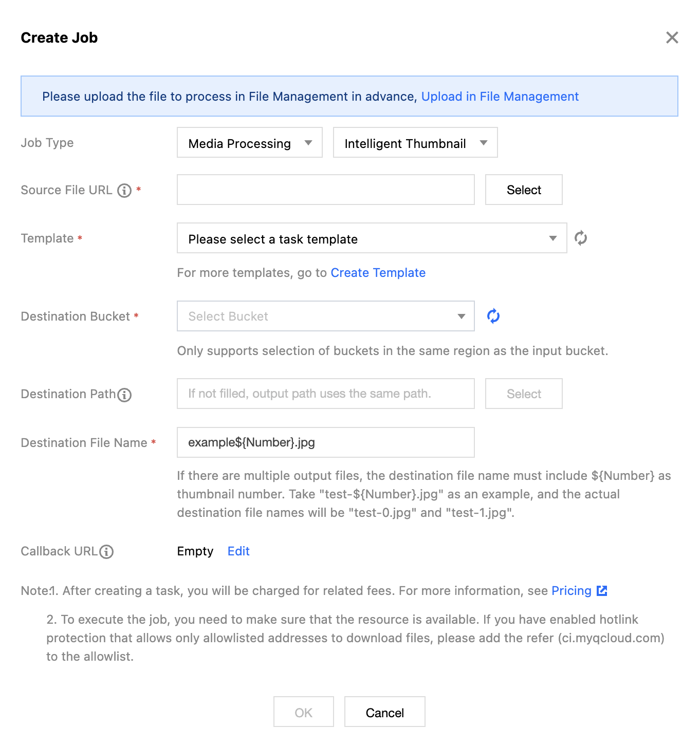Expand the Intelligent Thumbnail dropdown
The width and height of the screenshot is (700, 746).
click(x=415, y=143)
